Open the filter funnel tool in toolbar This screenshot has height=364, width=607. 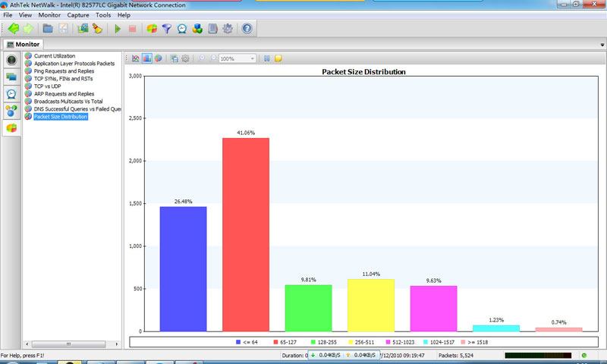click(x=167, y=29)
